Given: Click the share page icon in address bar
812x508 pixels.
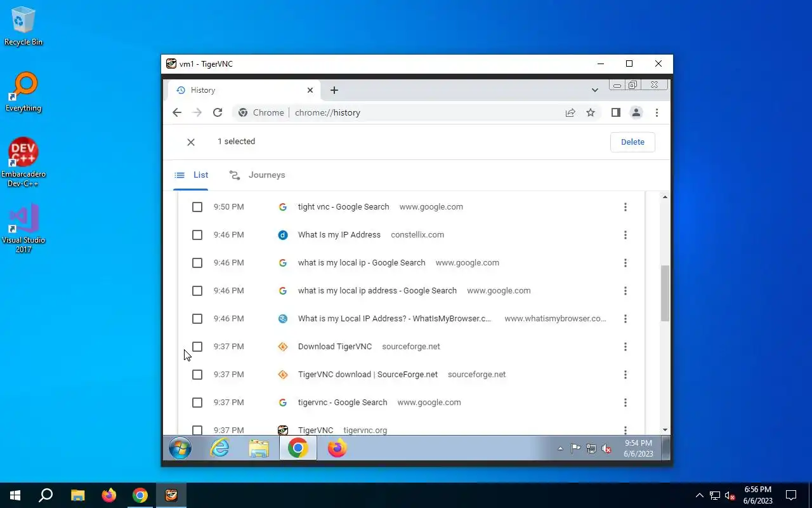Looking at the screenshot, I should (570, 112).
